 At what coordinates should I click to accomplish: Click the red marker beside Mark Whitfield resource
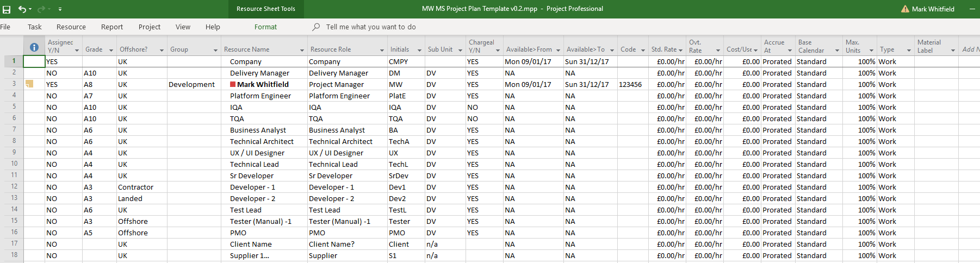pyautogui.click(x=233, y=84)
